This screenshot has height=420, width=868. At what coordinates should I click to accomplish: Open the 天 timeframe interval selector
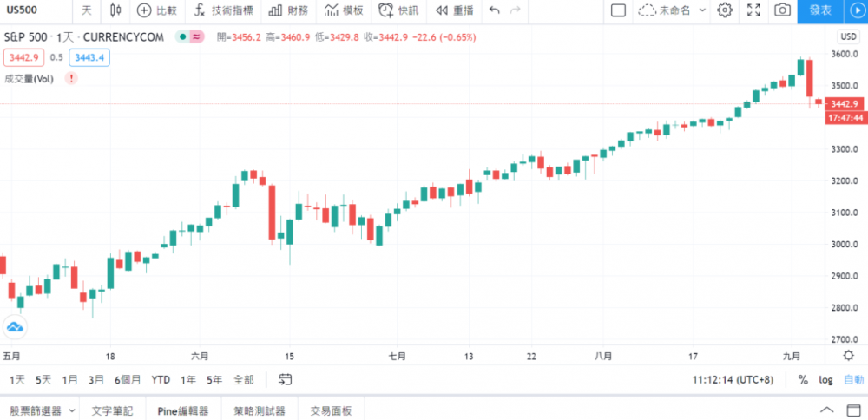pos(87,10)
